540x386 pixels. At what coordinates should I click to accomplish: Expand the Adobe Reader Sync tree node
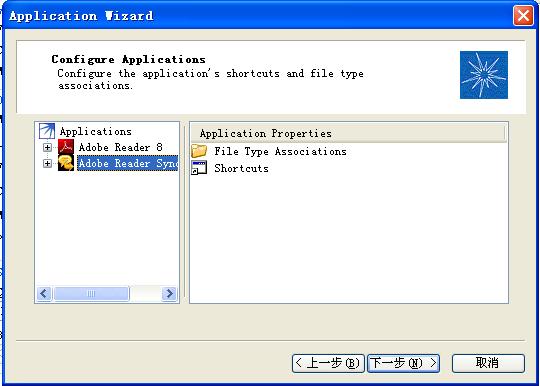click(47, 163)
